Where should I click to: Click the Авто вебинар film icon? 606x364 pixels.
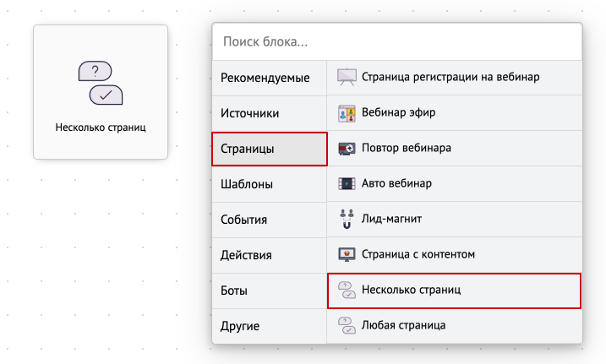(347, 184)
